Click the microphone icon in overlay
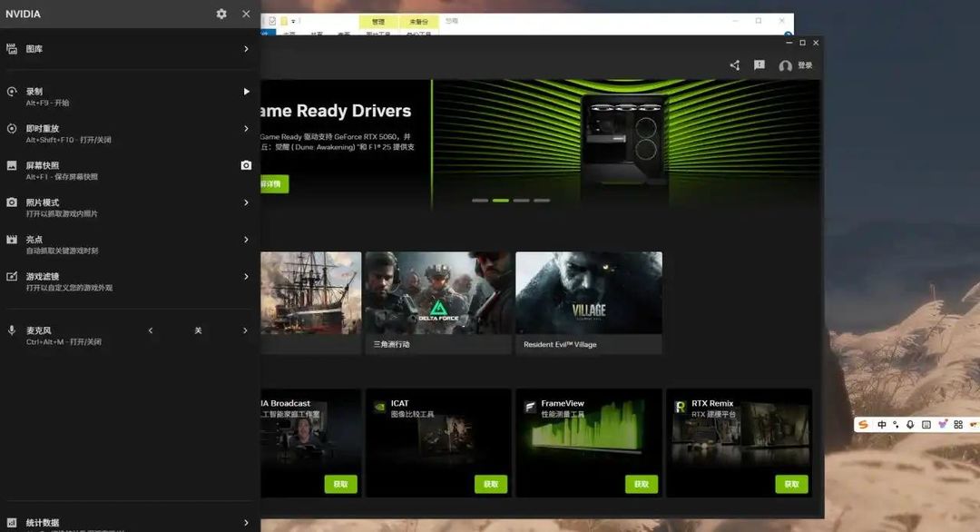Screen dimensions: 980x532 (x=11, y=330)
